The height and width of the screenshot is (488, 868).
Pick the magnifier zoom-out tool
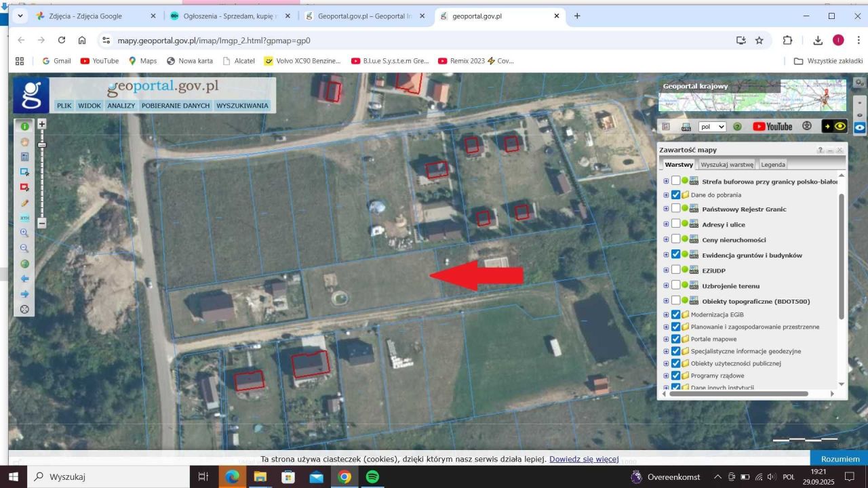click(x=25, y=248)
